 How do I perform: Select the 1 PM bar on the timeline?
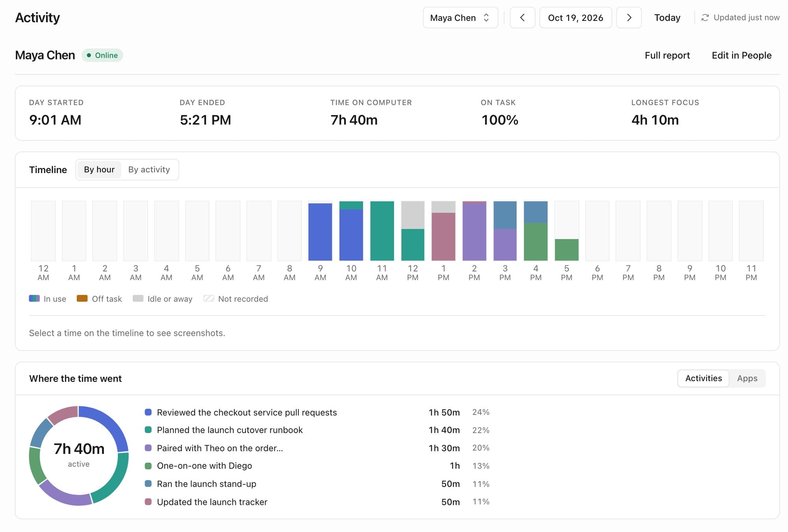pyautogui.click(x=443, y=231)
